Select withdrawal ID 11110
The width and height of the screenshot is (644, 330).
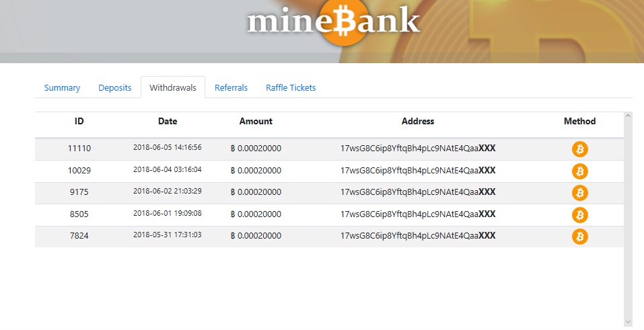click(79, 148)
